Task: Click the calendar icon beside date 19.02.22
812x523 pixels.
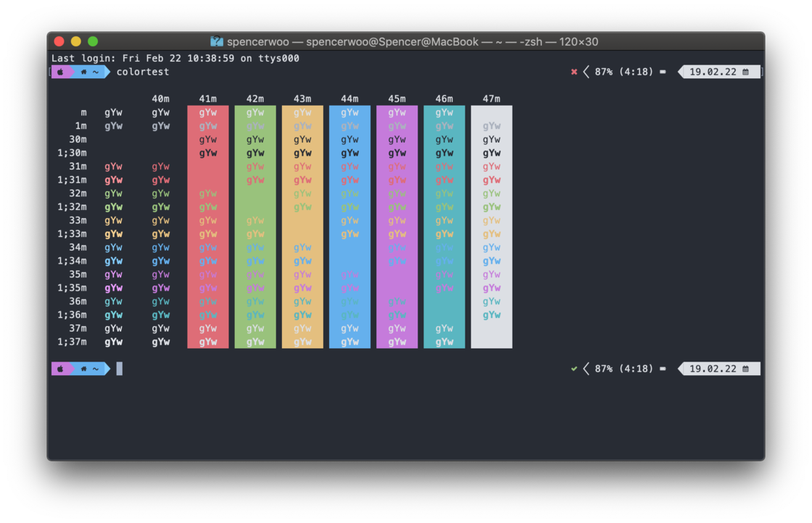Action: [745, 72]
